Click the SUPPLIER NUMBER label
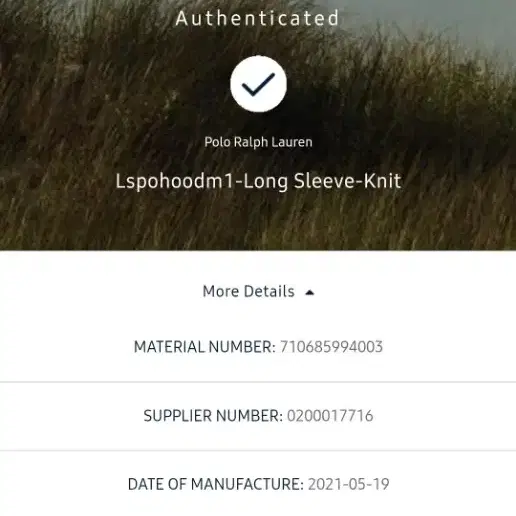The width and height of the screenshot is (516, 516). click(x=213, y=416)
